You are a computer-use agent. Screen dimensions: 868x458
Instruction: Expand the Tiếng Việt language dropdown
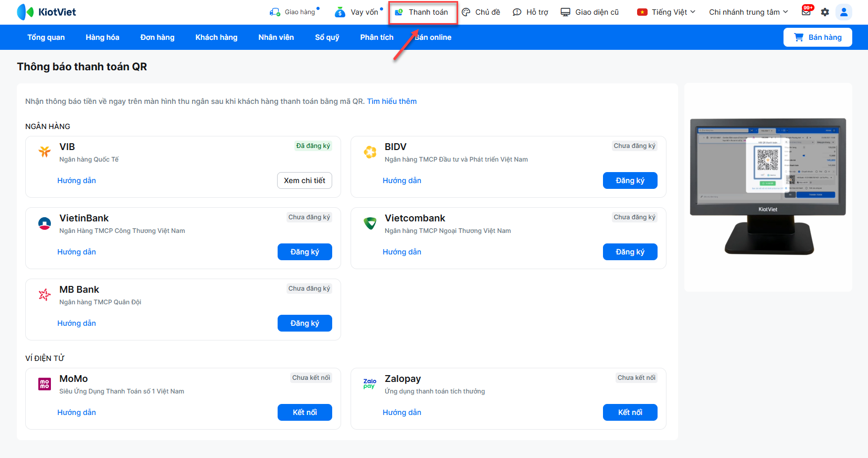pyautogui.click(x=666, y=12)
